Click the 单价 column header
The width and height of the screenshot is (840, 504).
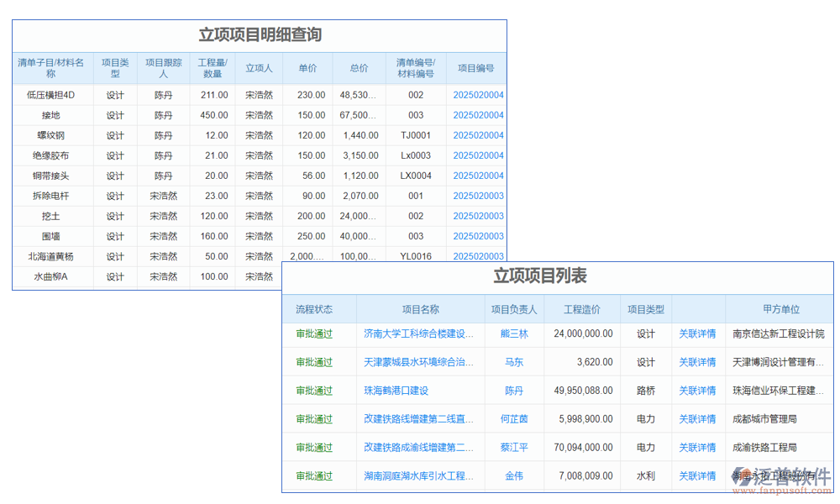click(306, 67)
